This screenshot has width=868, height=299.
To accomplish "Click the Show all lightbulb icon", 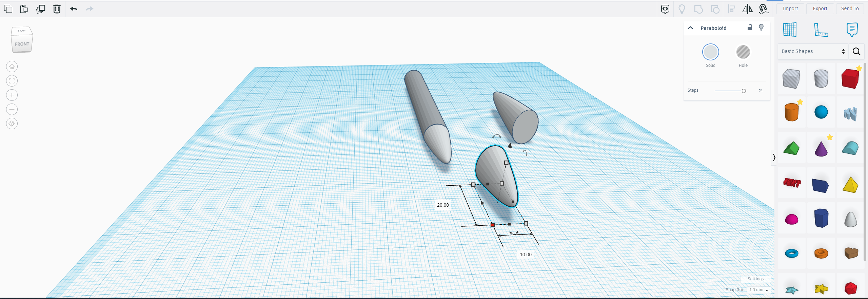I will click(x=682, y=9).
